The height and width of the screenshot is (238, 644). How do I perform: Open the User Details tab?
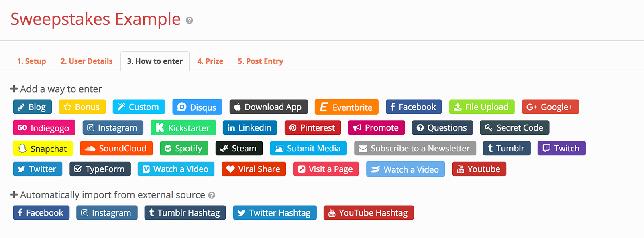click(86, 61)
